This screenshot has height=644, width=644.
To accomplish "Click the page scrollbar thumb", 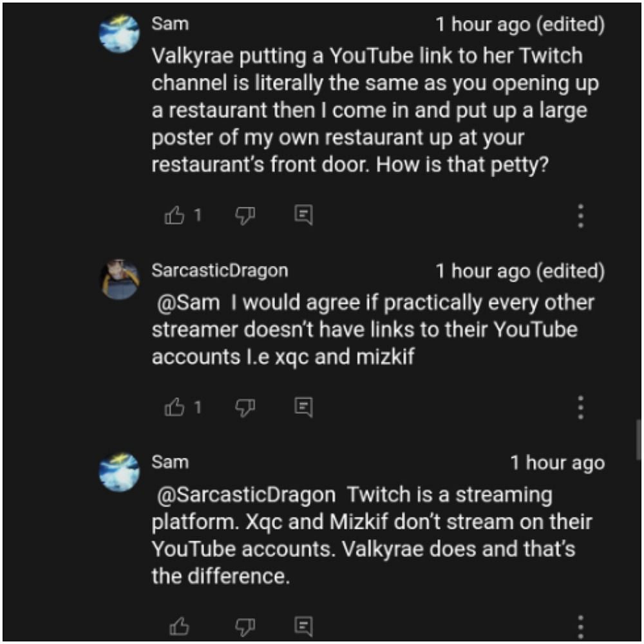I will point(638,439).
